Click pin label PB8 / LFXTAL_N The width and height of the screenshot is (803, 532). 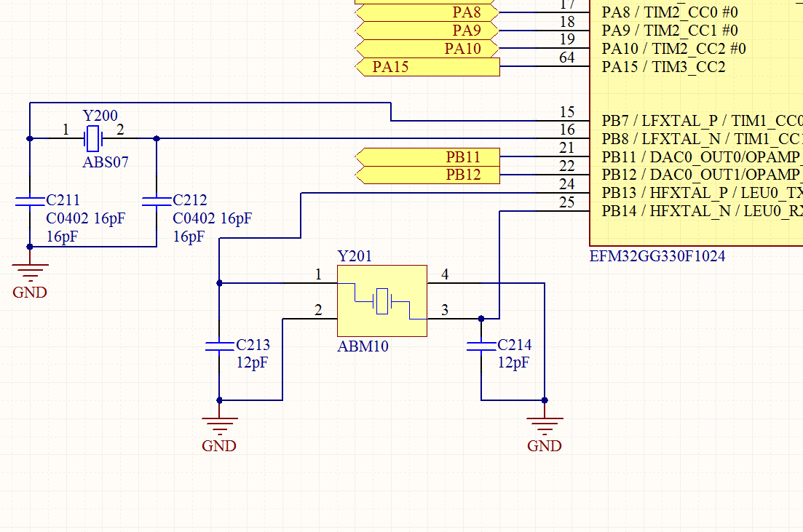click(x=702, y=139)
